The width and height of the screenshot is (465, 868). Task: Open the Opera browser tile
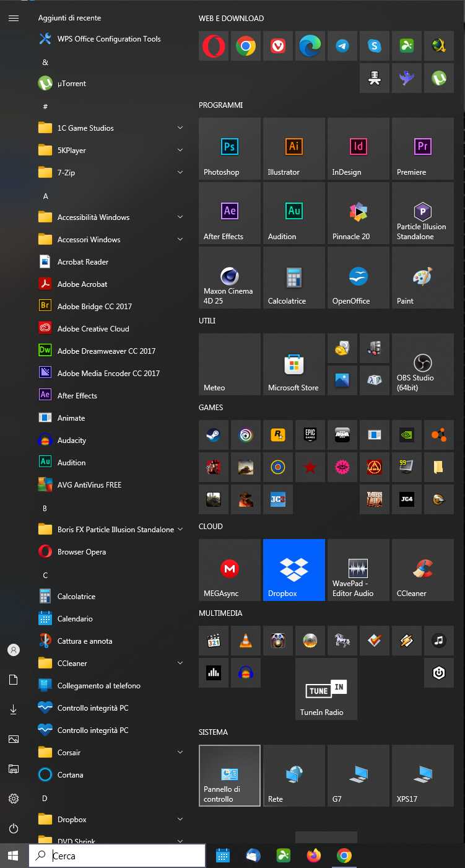[214, 46]
